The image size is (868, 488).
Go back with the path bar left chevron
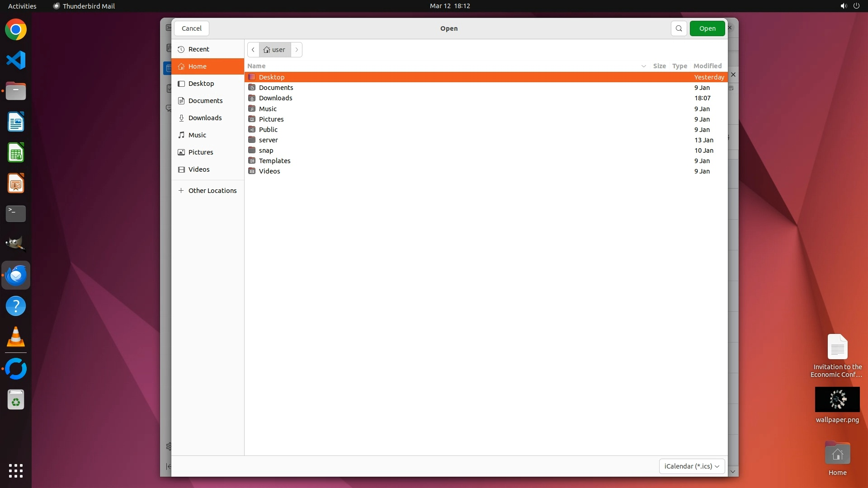click(x=253, y=50)
